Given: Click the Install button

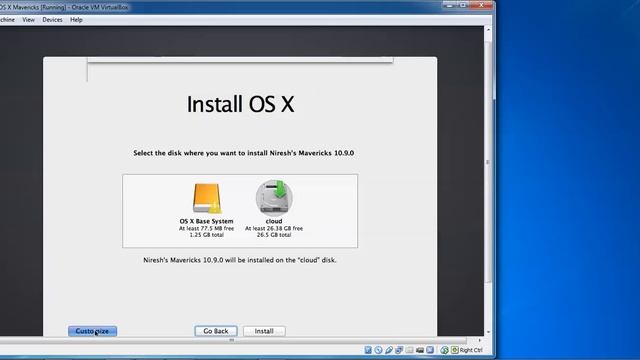Looking at the screenshot, I should [x=264, y=331].
